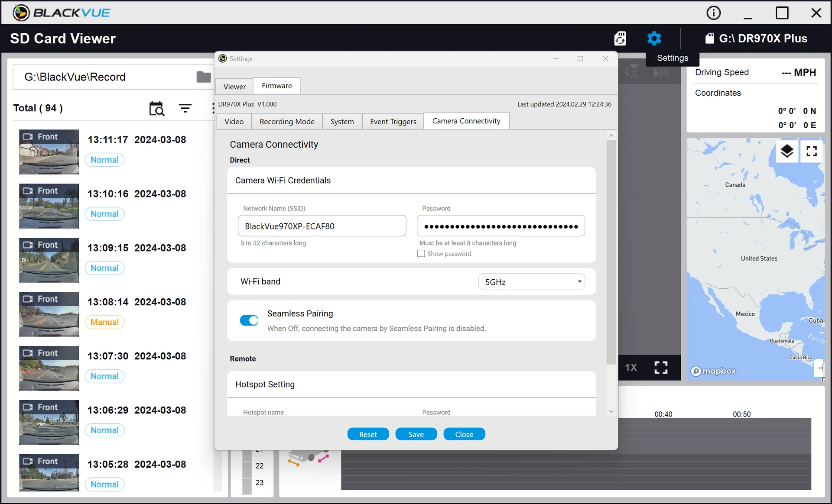Click the SD card refresh icon
Image resolution: width=832 pixels, height=504 pixels.
pos(620,39)
